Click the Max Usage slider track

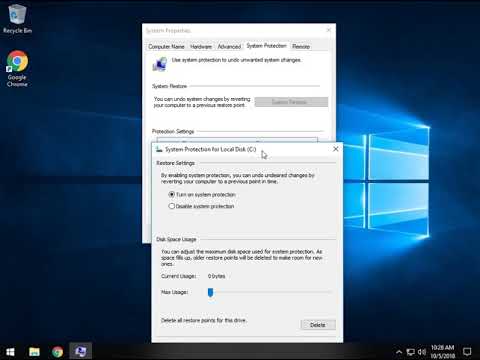pyautogui.click(x=270, y=292)
